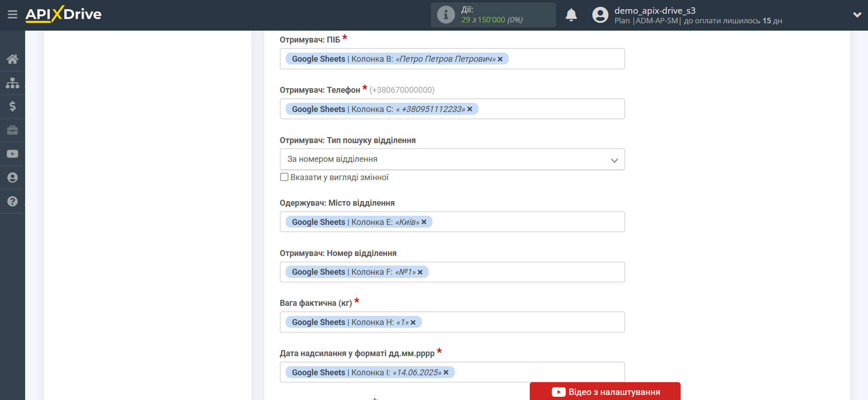Remove the Колонка F №1 tag
868x400 pixels.
point(421,272)
